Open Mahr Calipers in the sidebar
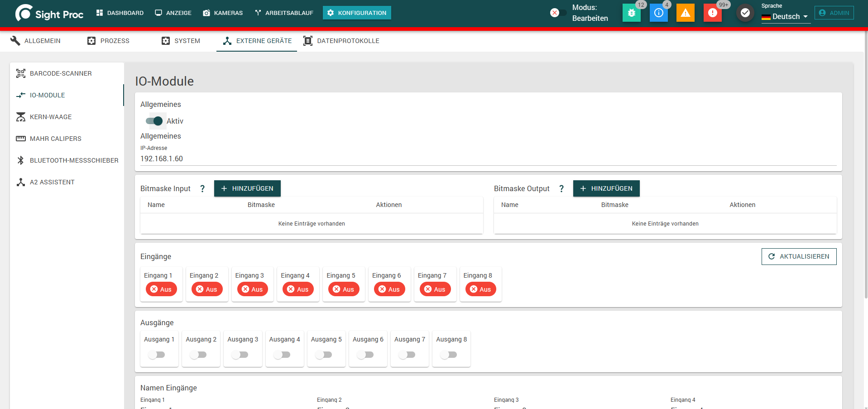 point(67,139)
